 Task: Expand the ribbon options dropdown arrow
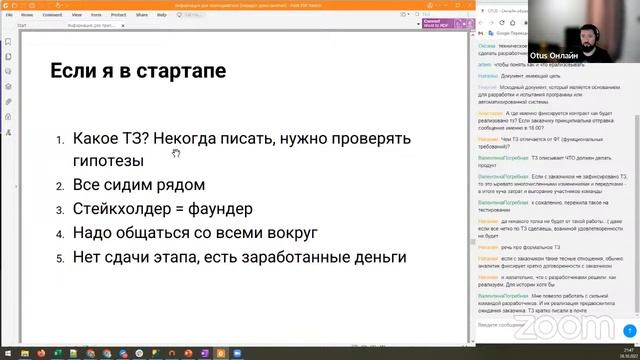tap(418, 24)
